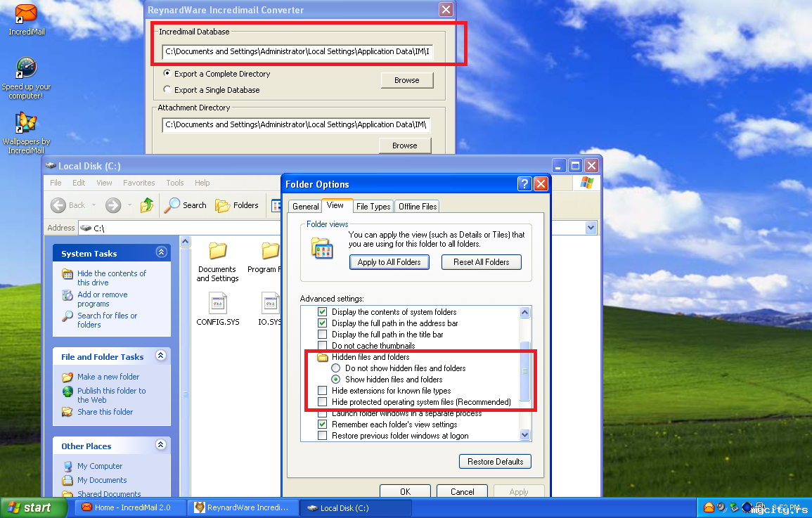Open the Tools menu
This screenshot has height=518, width=812.
[175, 183]
